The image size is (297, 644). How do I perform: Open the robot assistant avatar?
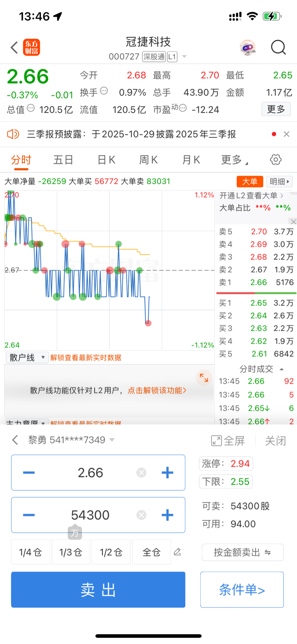click(247, 48)
